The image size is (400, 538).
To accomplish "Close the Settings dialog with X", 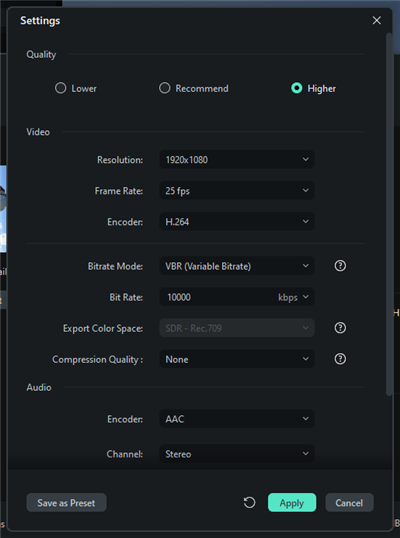I will click(377, 21).
